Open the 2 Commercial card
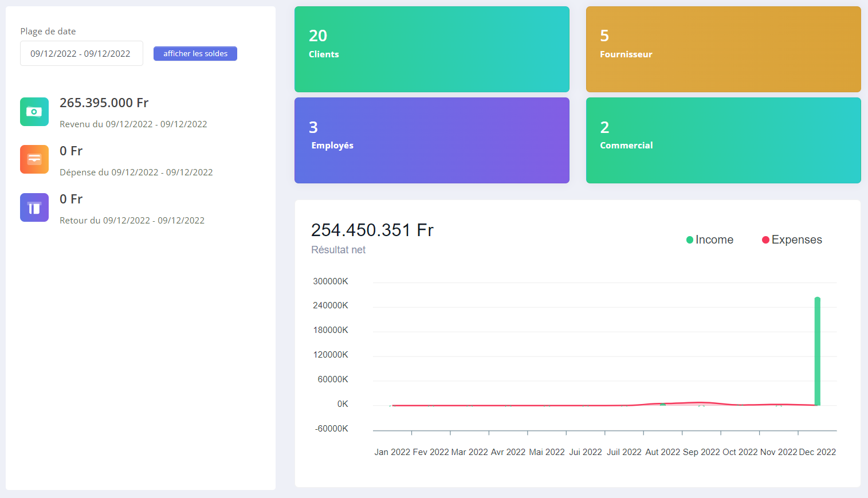Image resolution: width=868 pixels, height=498 pixels. (x=723, y=140)
